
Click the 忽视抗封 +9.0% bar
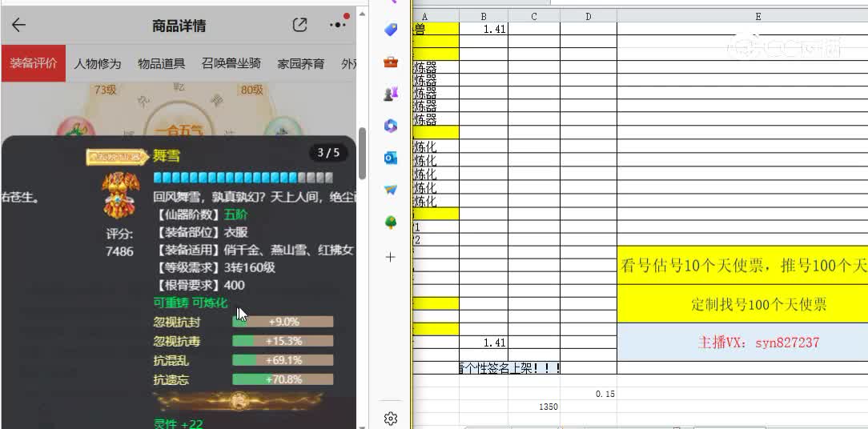(283, 322)
